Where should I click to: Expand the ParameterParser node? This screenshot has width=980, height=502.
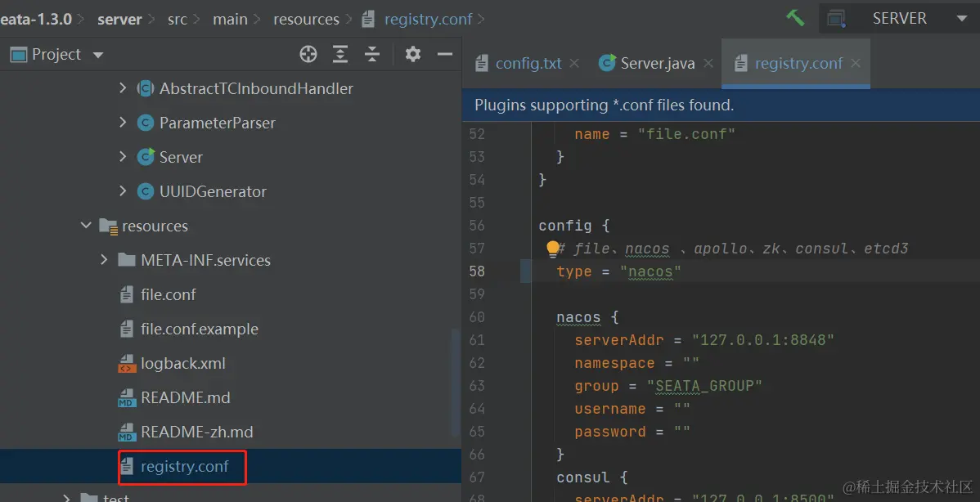pyautogui.click(x=123, y=123)
